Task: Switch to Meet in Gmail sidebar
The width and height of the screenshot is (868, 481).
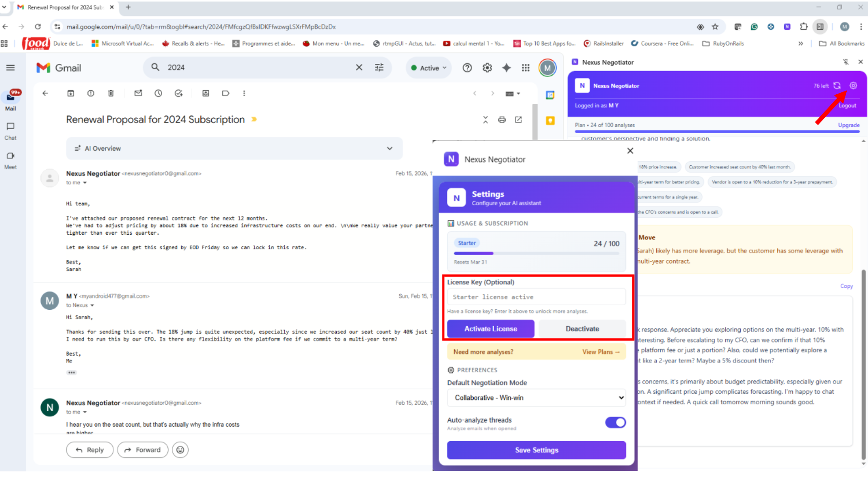Action: (x=10, y=159)
